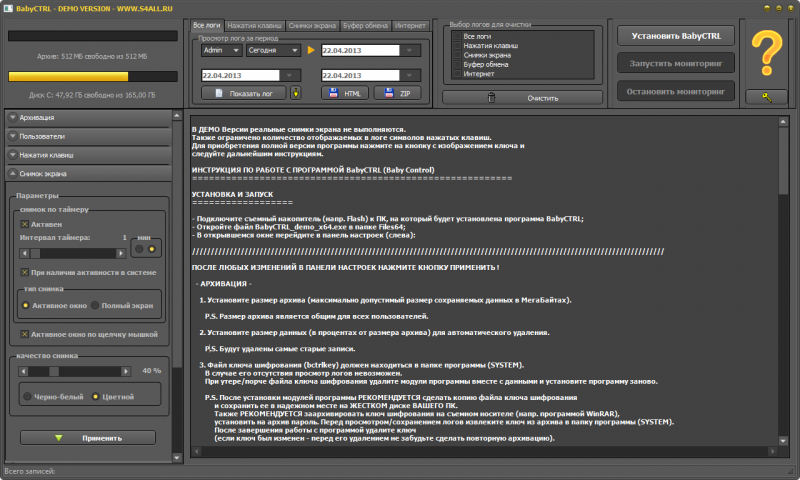
Task: Expand the Нажатия клавиш settings section in left panel
Action: (x=89, y=155)
